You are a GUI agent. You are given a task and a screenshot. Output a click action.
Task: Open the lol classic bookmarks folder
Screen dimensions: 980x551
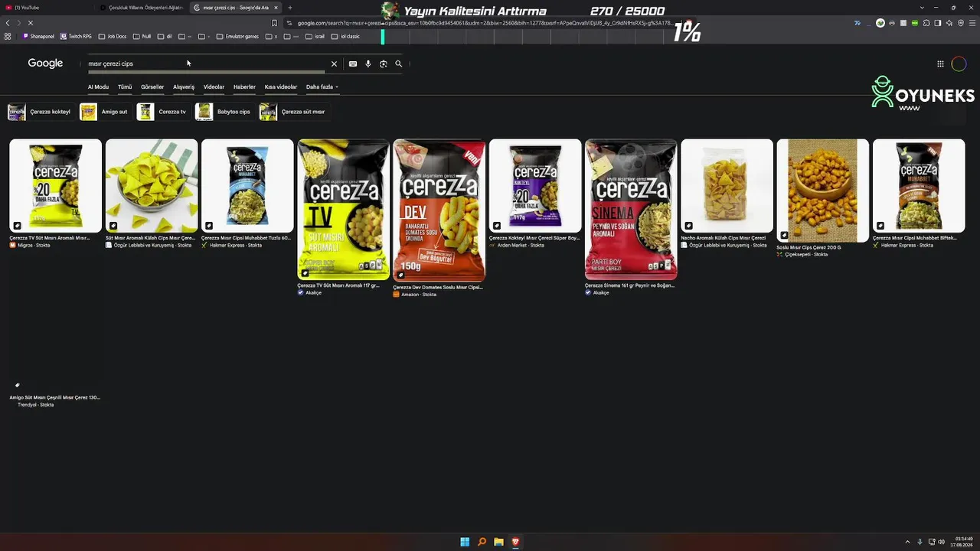click(x=345, y=36)
